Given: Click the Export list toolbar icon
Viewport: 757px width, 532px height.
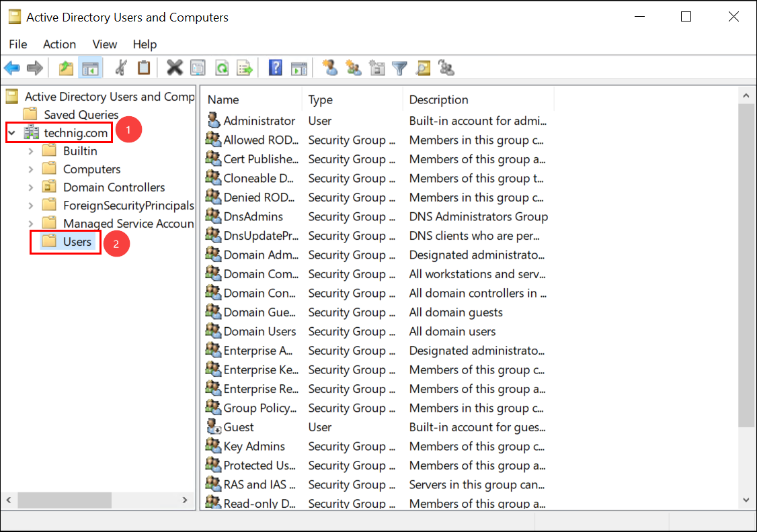Looking at the screenshot, I should (x=244, y=68).
